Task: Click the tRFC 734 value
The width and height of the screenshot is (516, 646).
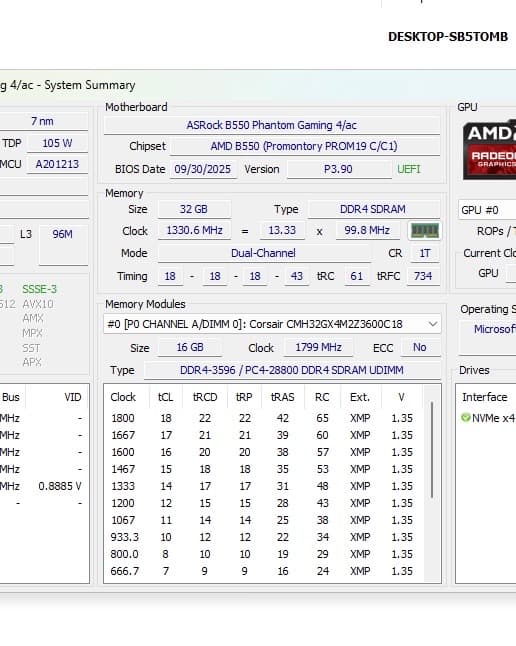Action: click(x=423, y=276)
